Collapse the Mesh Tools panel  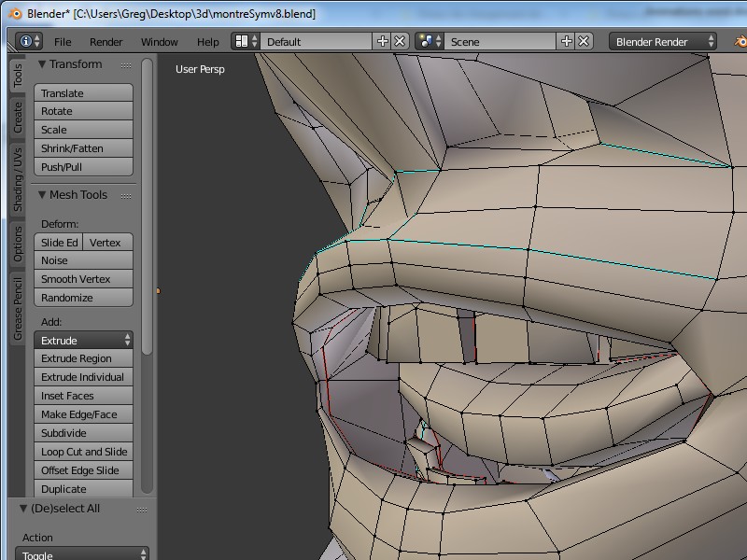tap(42, 194)
